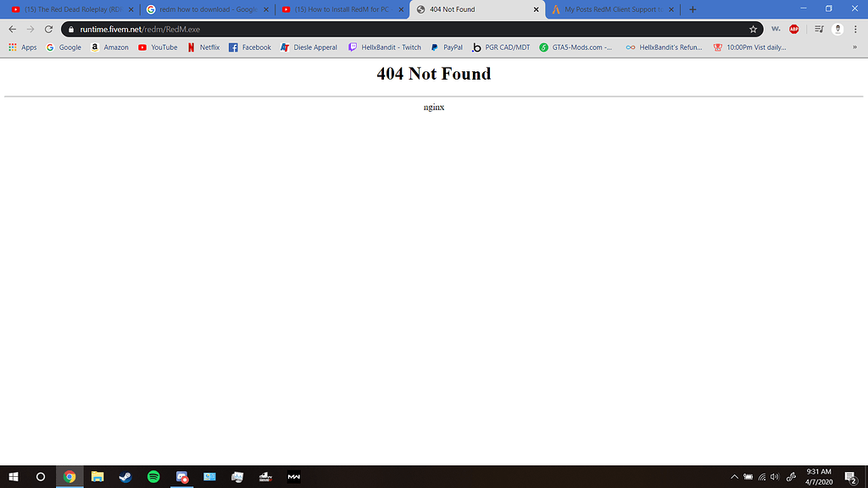Screen dimensions: 868x488
Task: Launch the Adblock extension icon
Action: click(x=793, y=28)
